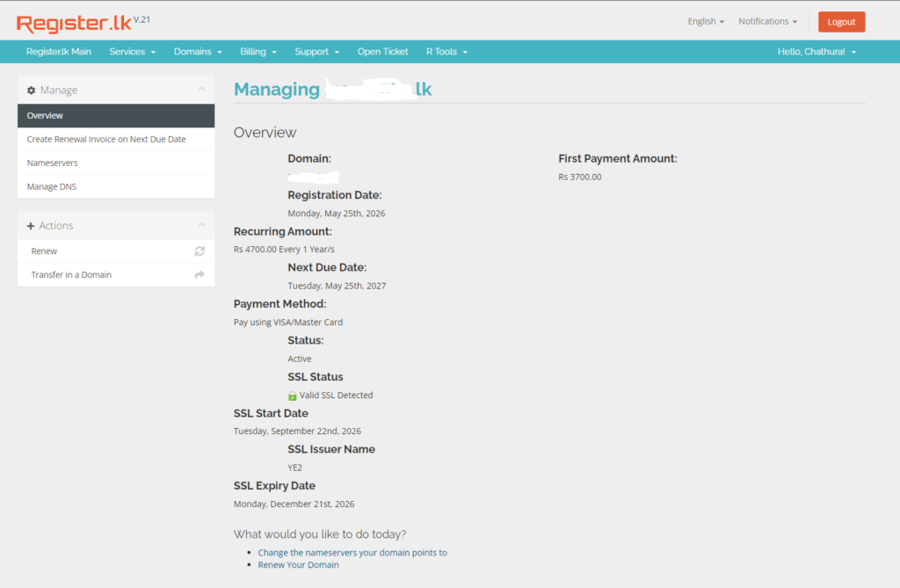Open Nameservers in the sidebar
Viewport: 900px width, 588px height.
click(116, 163)
